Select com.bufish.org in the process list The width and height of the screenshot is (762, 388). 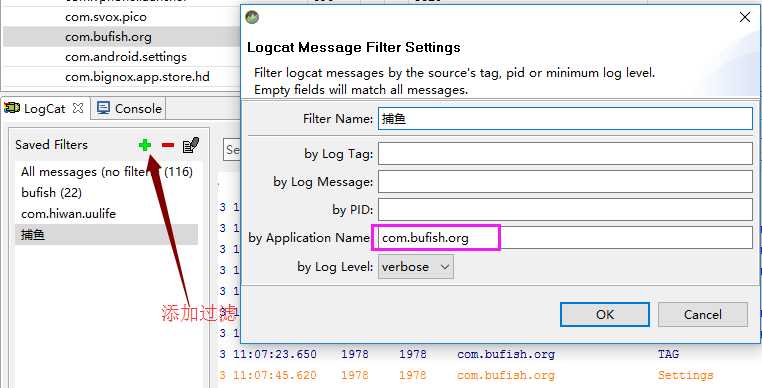[x=121, y=37]
